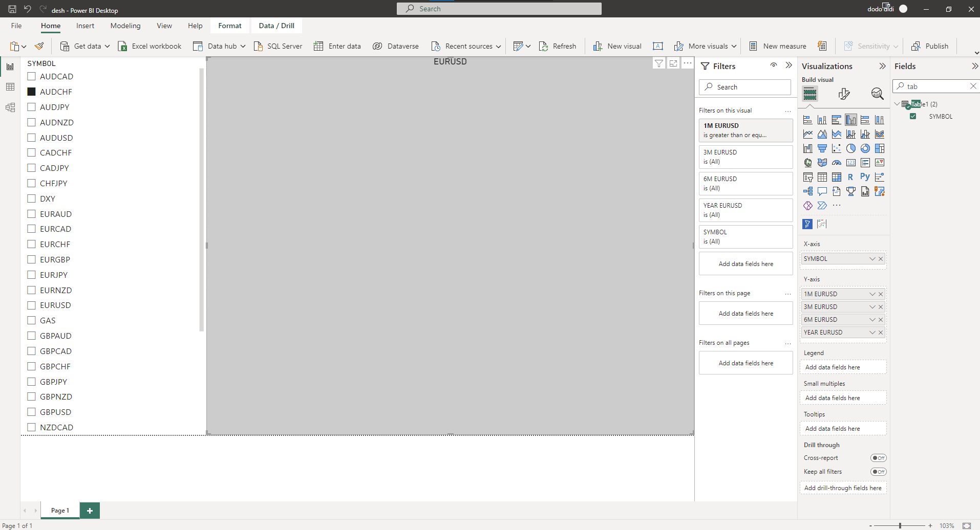980x530 pixels.
Task: Toggle the Cross-report switch
Action: click(879, 458)
